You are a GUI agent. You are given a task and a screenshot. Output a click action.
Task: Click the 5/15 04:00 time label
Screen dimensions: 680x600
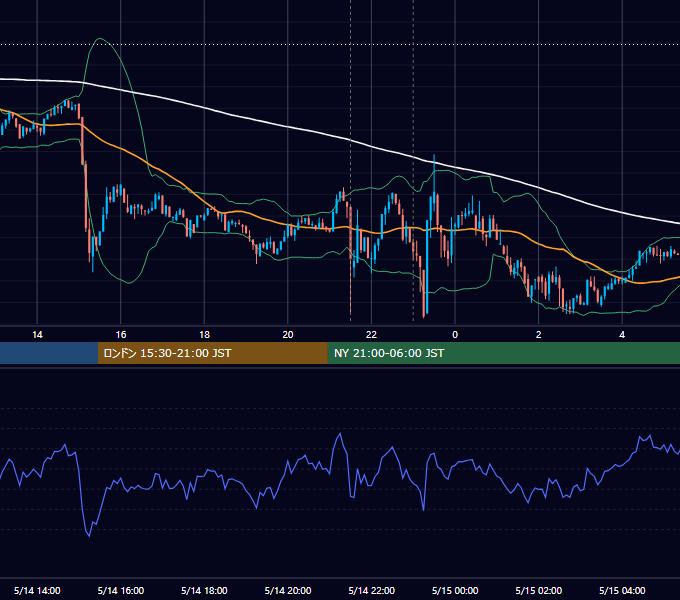click(x=622, y=590)
